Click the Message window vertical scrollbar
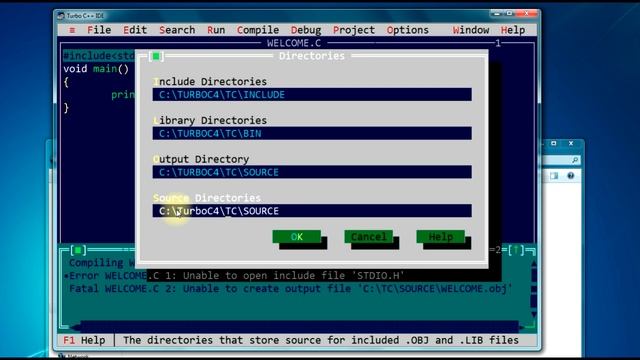The image size is (640, 360). pyautogui.click(x=534, y=289)
